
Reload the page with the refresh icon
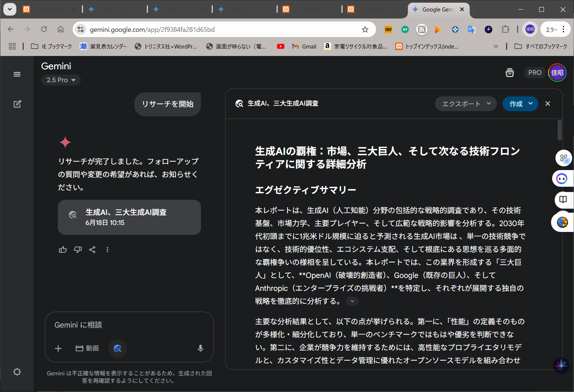[x=44, y=29]
